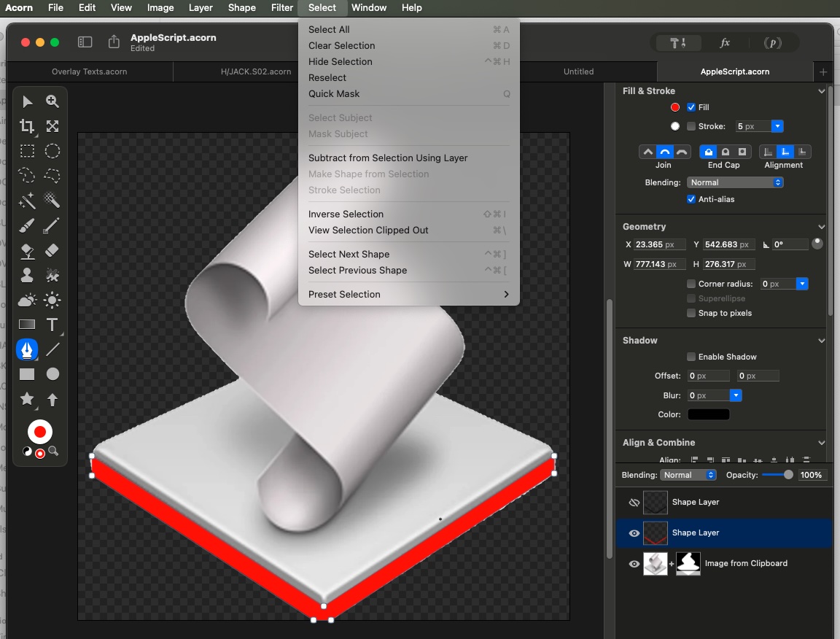Pick the Star shape tool
Image resolution: width=840 pixels, height=639 pixels.
(x=27, y=399)
